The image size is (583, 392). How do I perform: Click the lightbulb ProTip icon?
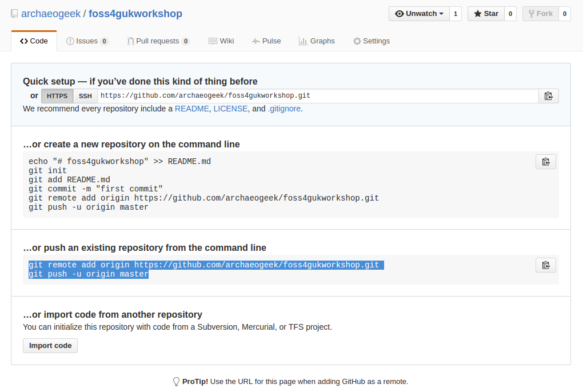[x=176, y=382]
